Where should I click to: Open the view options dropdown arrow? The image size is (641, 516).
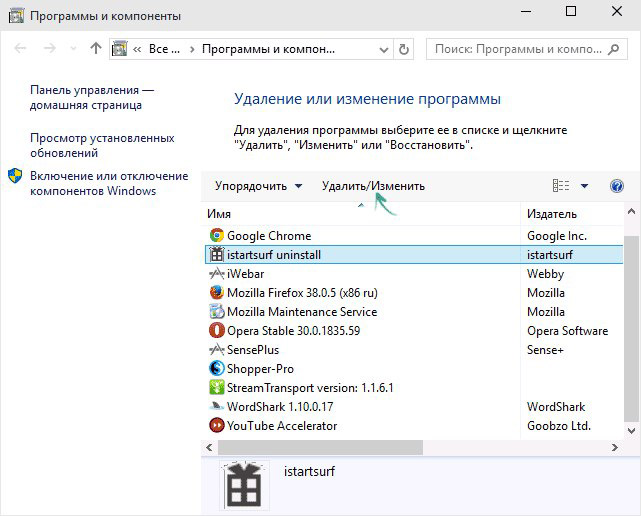584,186
